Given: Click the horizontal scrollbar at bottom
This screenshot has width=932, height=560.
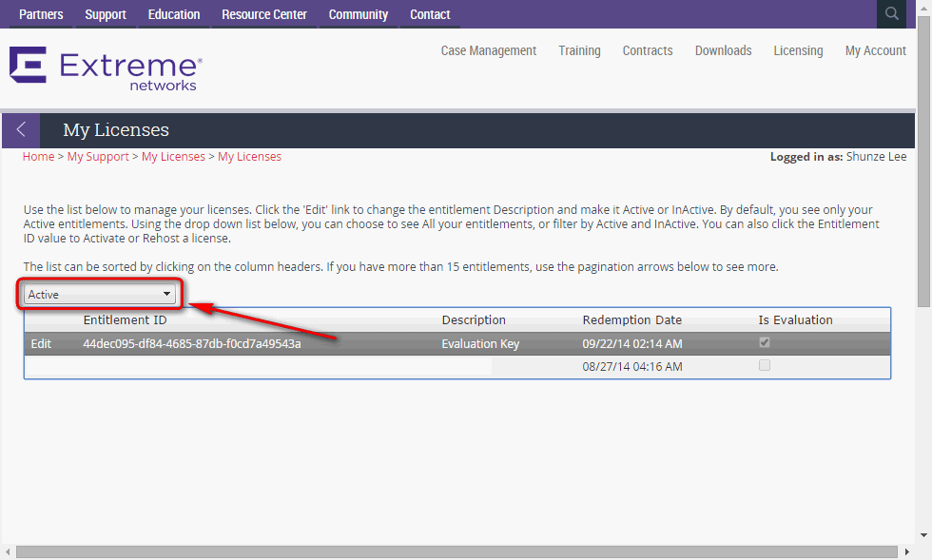Looking at the screenshot, I should (x=456, y=552).
